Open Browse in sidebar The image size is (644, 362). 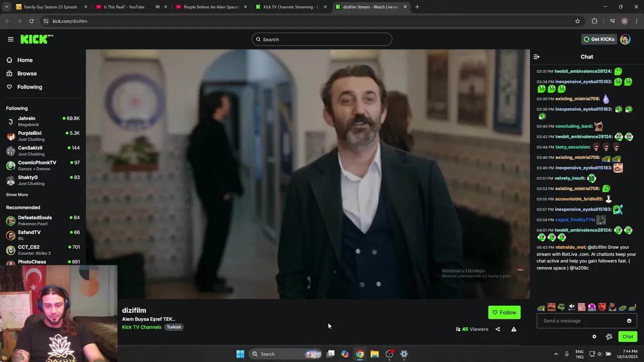[27, 73]
